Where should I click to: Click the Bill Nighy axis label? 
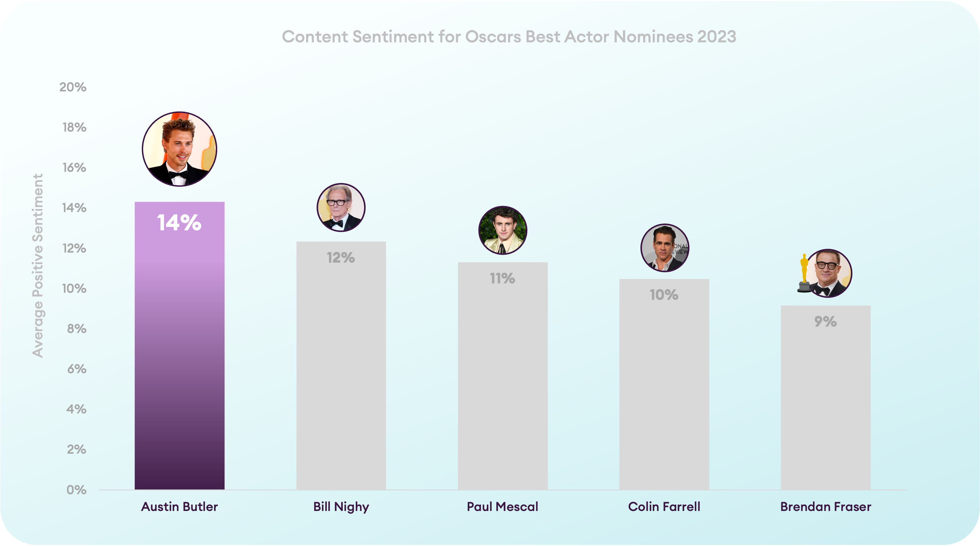(341, 507)
